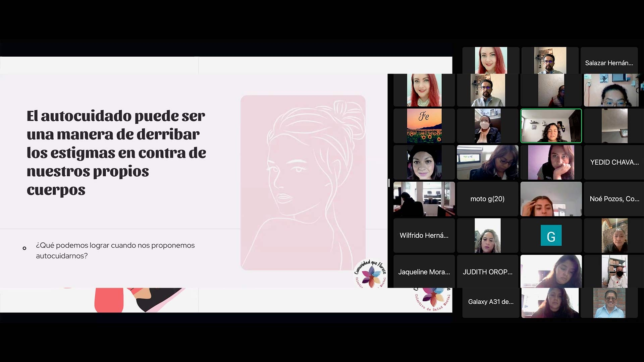Click the slide heading 'El autocuidado puede ser'
644x362 pixels.
[116, 116]
